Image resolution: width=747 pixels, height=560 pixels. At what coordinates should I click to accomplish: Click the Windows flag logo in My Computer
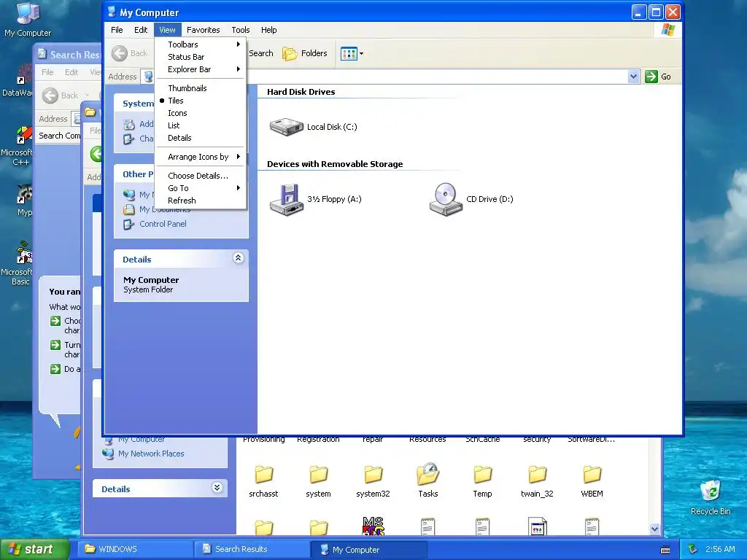click(x=668, y=30)
